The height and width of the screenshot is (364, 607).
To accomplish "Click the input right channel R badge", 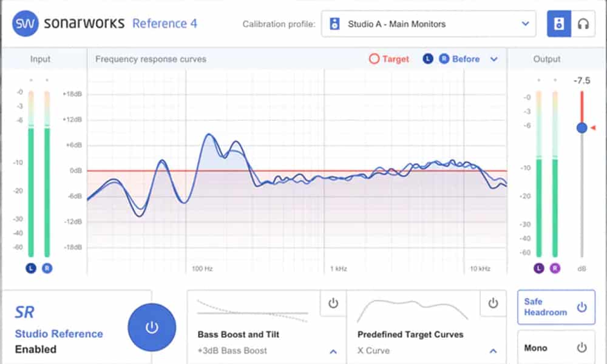I will (x=47, y=268).
